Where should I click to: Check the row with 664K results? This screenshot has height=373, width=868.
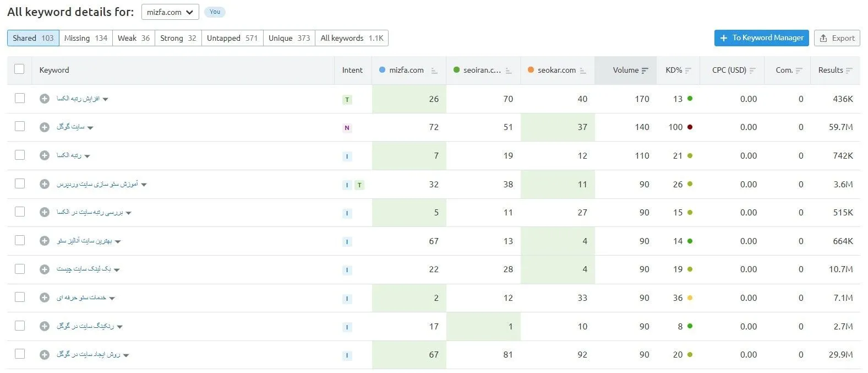(20, 240)
